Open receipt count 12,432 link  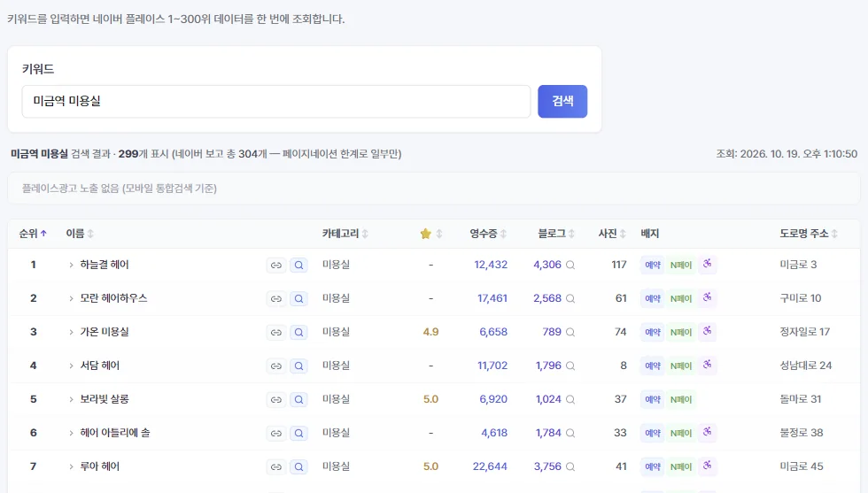coord(491,265)
